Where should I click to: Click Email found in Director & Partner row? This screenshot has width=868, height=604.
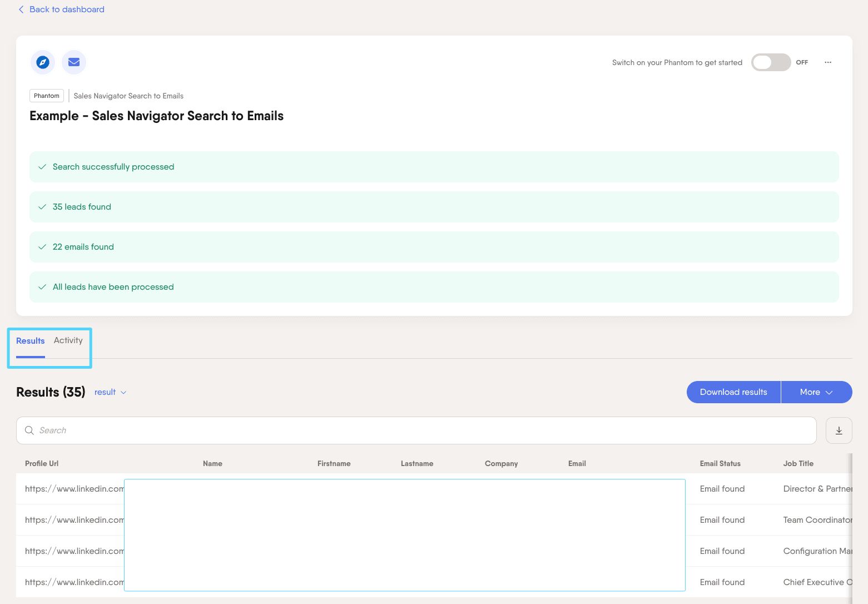pos(722,489)
